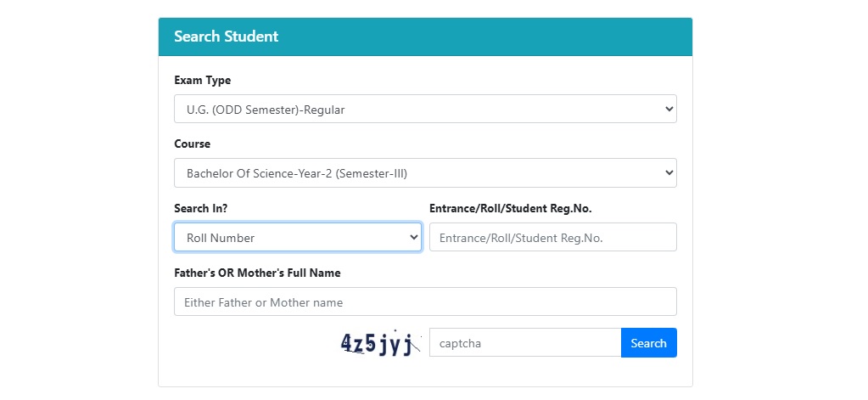Click the captcha text field
The width and height of the screenshot is (868, 400).
[x=525, y=342]
